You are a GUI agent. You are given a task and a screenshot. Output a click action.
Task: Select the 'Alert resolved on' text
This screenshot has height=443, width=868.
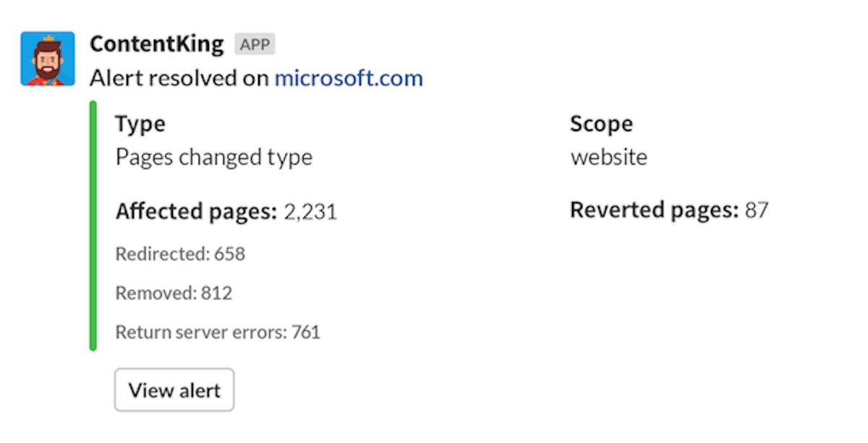point(179,78)
